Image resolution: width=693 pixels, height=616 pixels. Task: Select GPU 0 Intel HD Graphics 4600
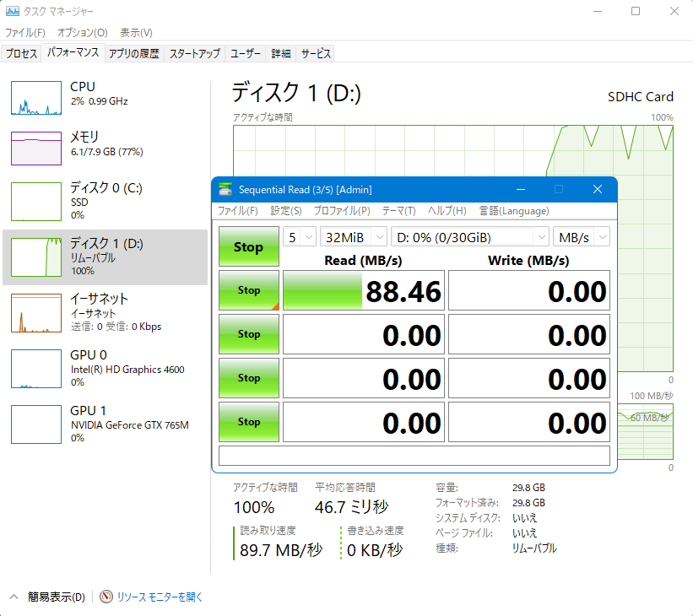coord(105,369)
